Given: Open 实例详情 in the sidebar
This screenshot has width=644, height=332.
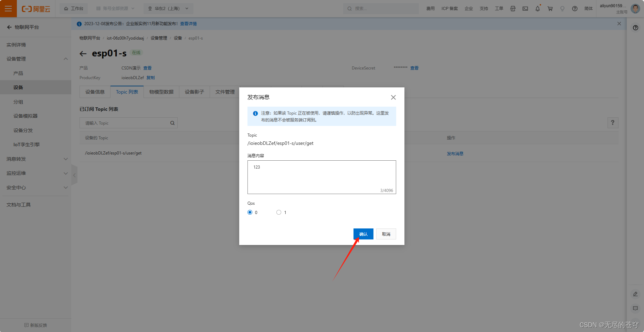Looking at the screenshot, I should pyautogui.click(x=16, y=45).
